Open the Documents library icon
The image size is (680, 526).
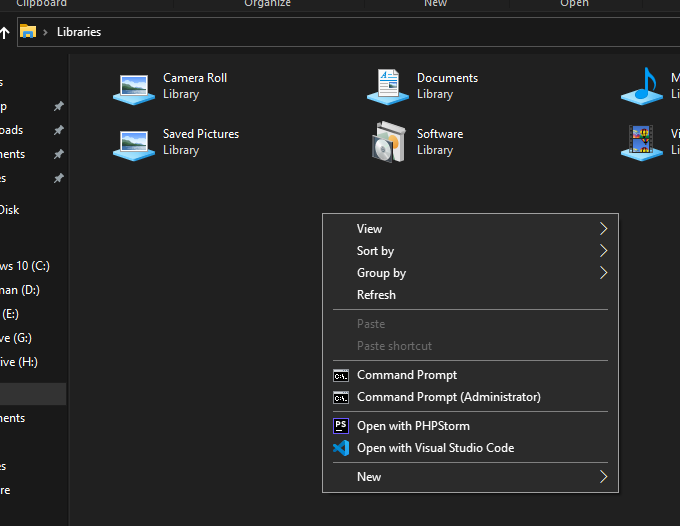[x=388, y=88]
